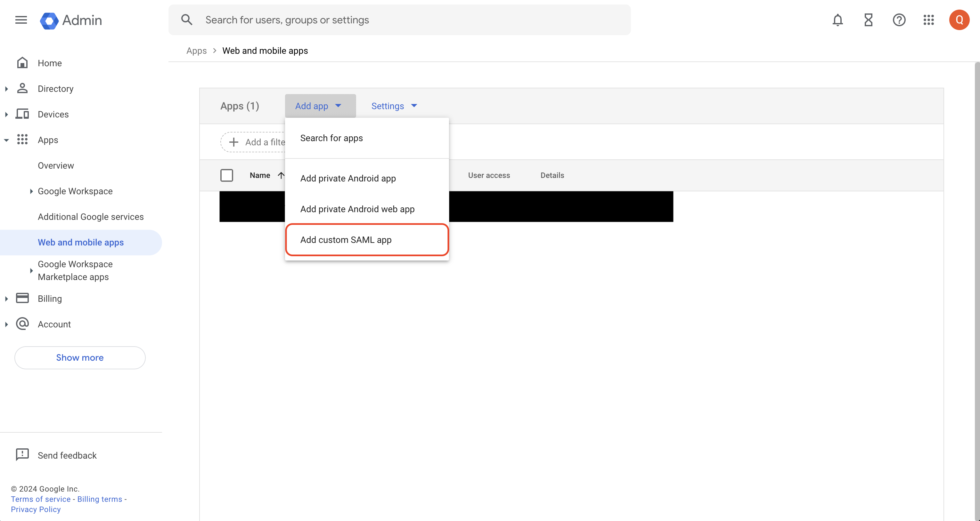Screen dimensions: 980x521
Task: Expand the Account section arrow
Action: tap(6, 324)
